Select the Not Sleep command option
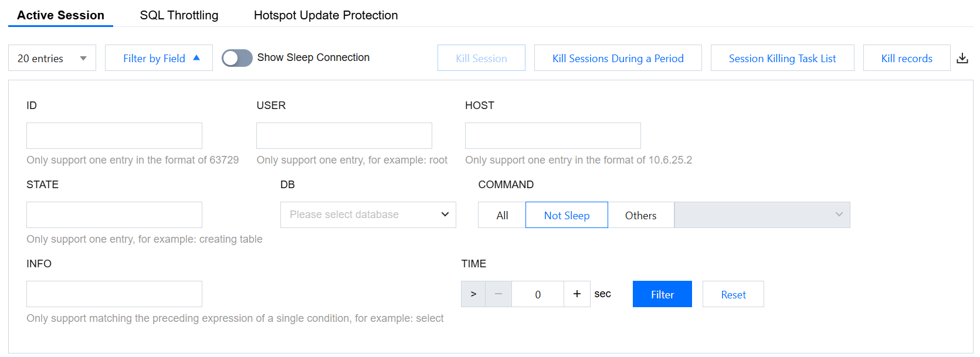980x357 pixels. pyautogui.click(x=567, y=215)
